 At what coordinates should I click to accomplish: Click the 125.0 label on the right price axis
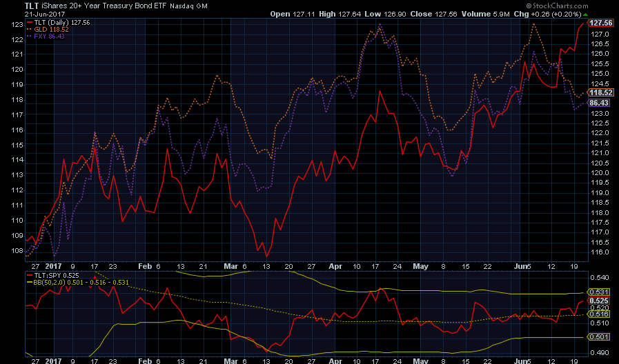pyautogui.click(x=599, y=74)
